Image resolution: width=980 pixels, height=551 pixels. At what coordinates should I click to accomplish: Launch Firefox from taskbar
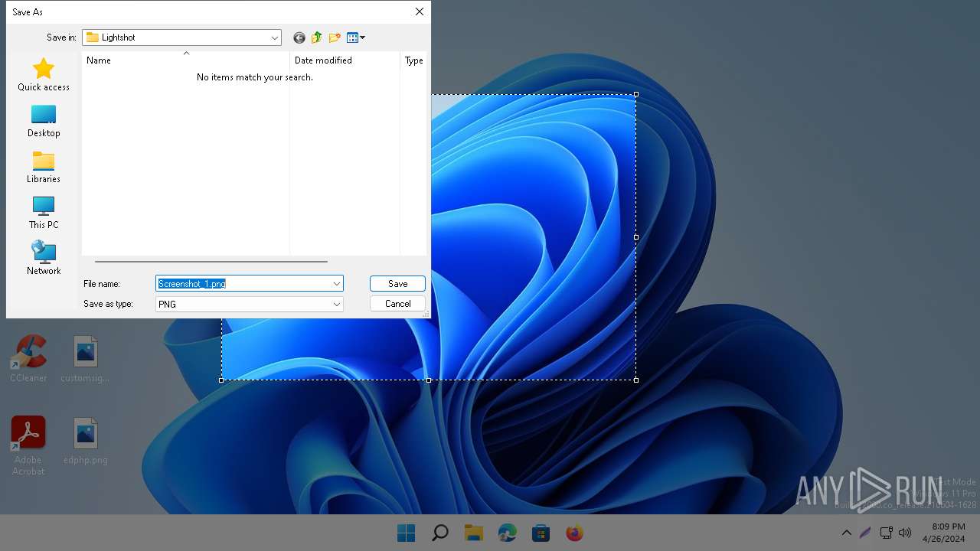point(574,533)
